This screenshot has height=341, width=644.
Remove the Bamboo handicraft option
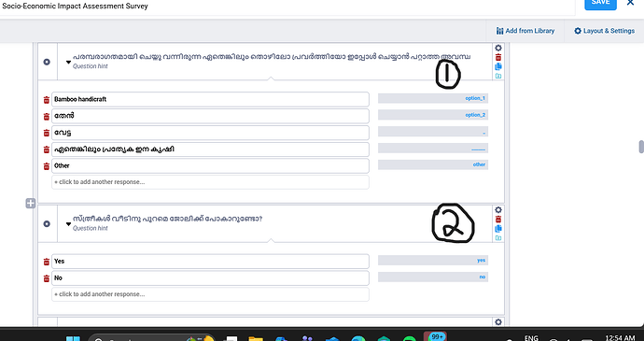click(47, 100)
